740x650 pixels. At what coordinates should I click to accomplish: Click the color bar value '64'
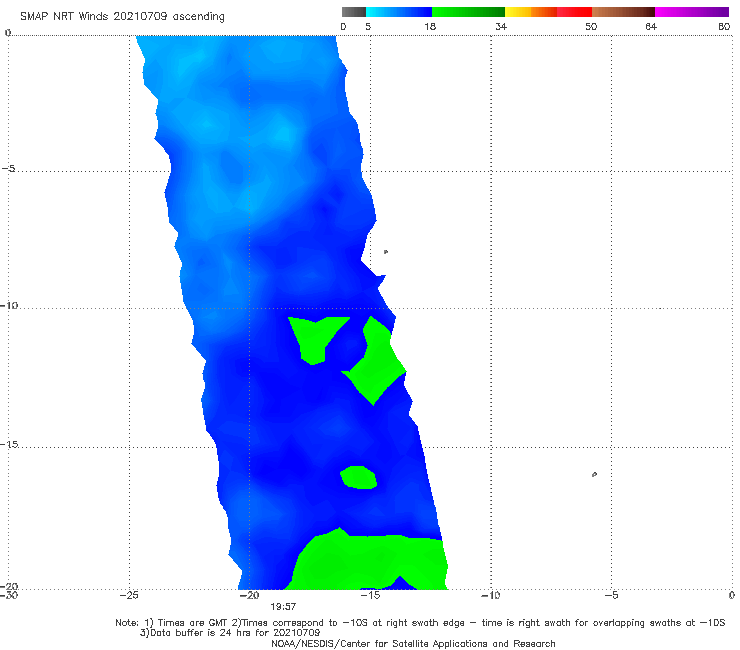click(x=651, y=26)
